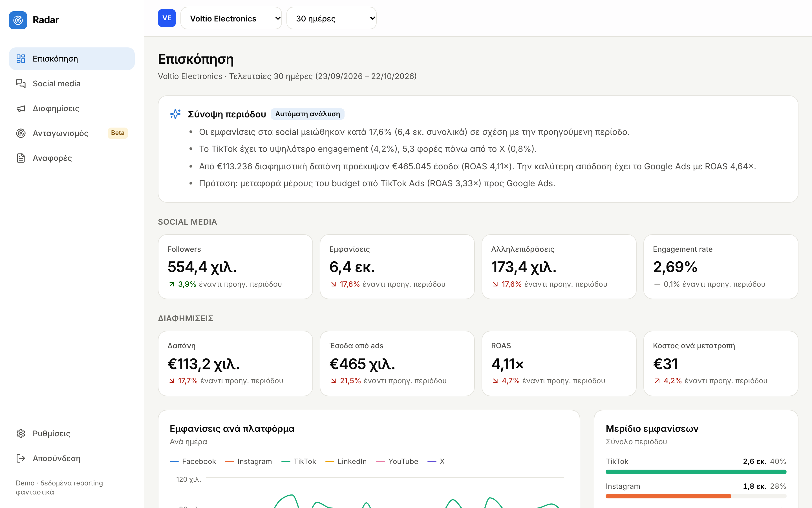The width and height of the screenshot is (812, 508).
Task: Click the Αποσύνδεση logout arrow icon
Action: pyautogui.click(x=21, y=458)
